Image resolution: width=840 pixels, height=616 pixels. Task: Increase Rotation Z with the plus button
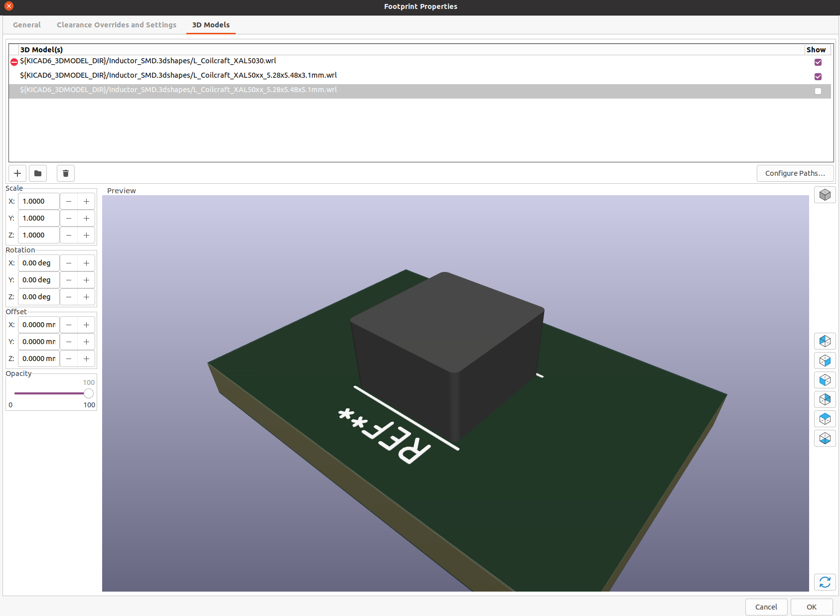point(86,297)
